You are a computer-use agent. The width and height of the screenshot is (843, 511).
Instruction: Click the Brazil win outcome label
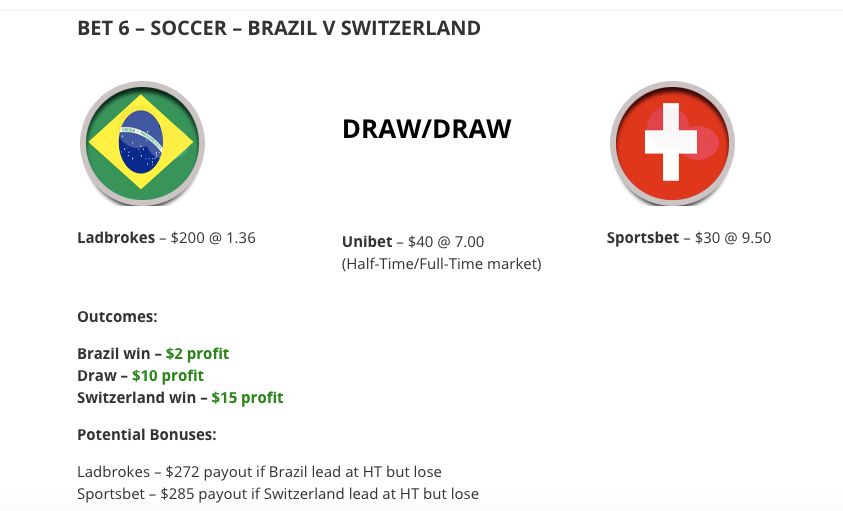(x=113, y=353)
